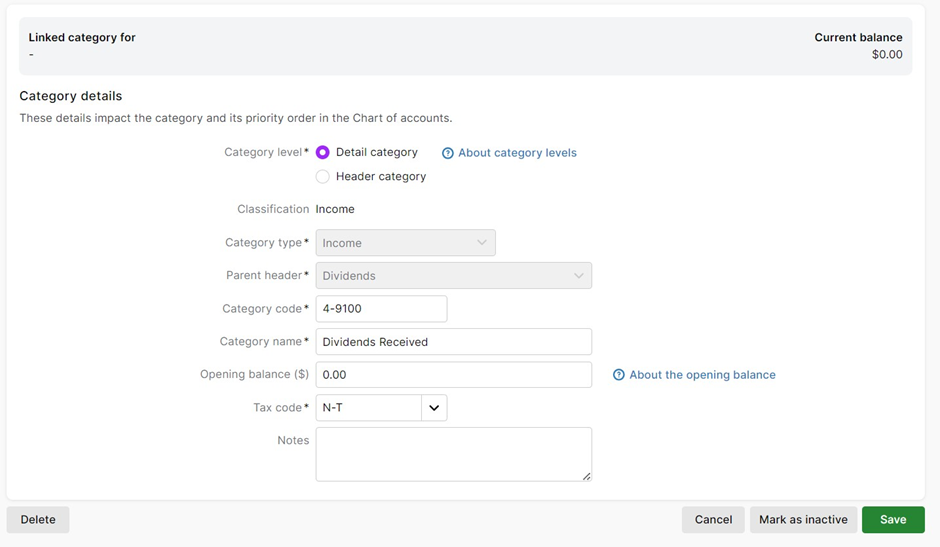Grab the Notes box resize handle

[586, 476]
